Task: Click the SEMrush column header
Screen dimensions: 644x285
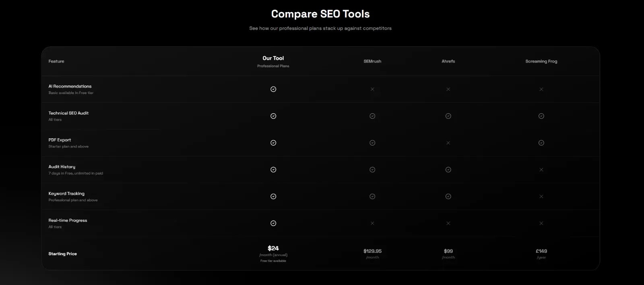Action: point(372,61)
